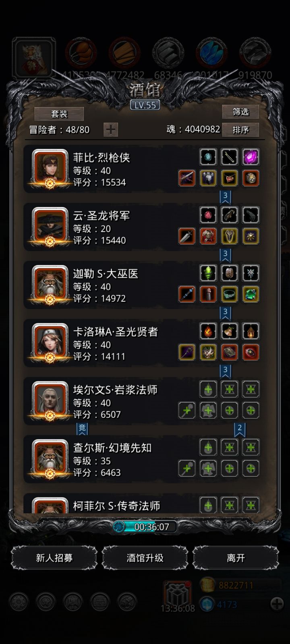
Task: Select the 离开 leave button
Action: click(x=236, y=558)
